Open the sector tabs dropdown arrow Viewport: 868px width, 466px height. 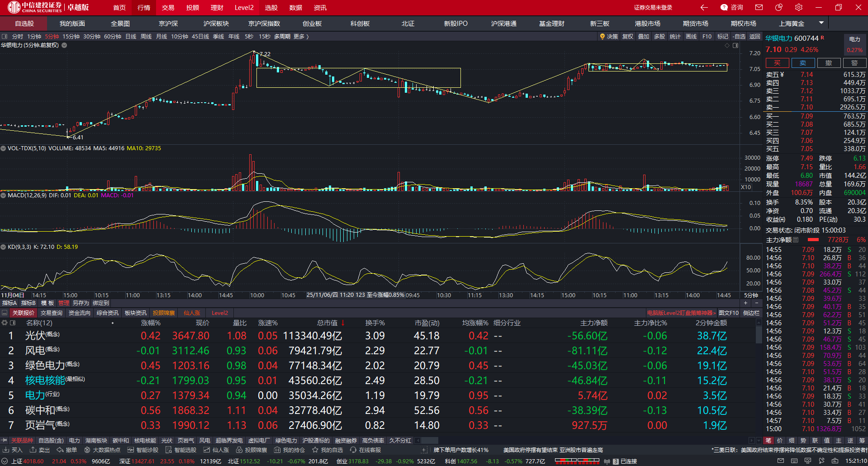[759, 440]
